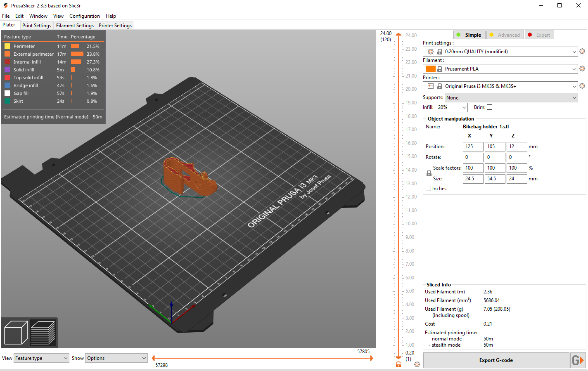Click the Top solid infill red legend box
This screenshot has width=588, height=371.
click(x=7, y=78)
